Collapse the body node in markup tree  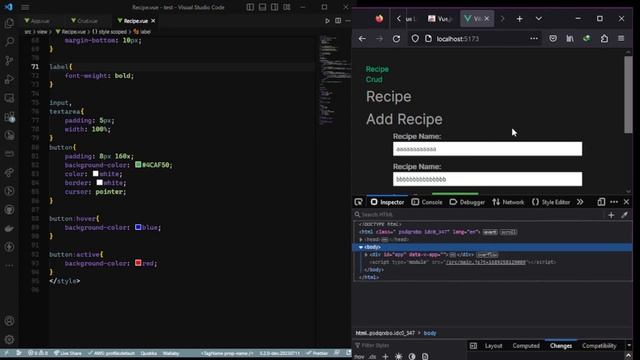[361, 247]
